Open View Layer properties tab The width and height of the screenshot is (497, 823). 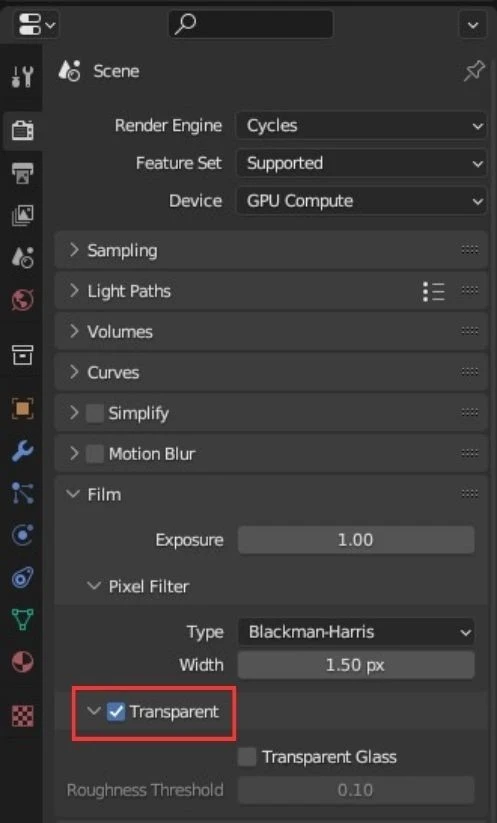(x=22, y=215)
